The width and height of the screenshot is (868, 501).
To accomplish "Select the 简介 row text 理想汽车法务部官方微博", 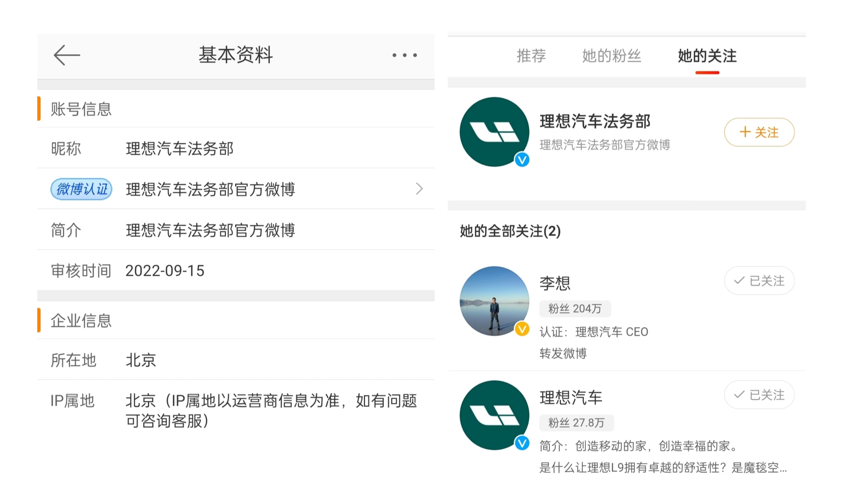I will [210, 230].
